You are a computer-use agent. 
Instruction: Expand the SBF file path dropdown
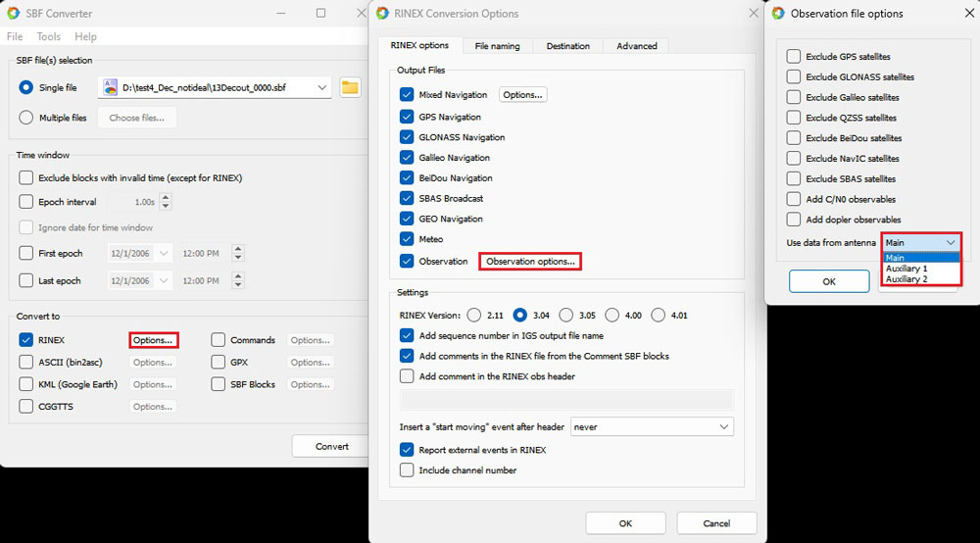(322, 88)
